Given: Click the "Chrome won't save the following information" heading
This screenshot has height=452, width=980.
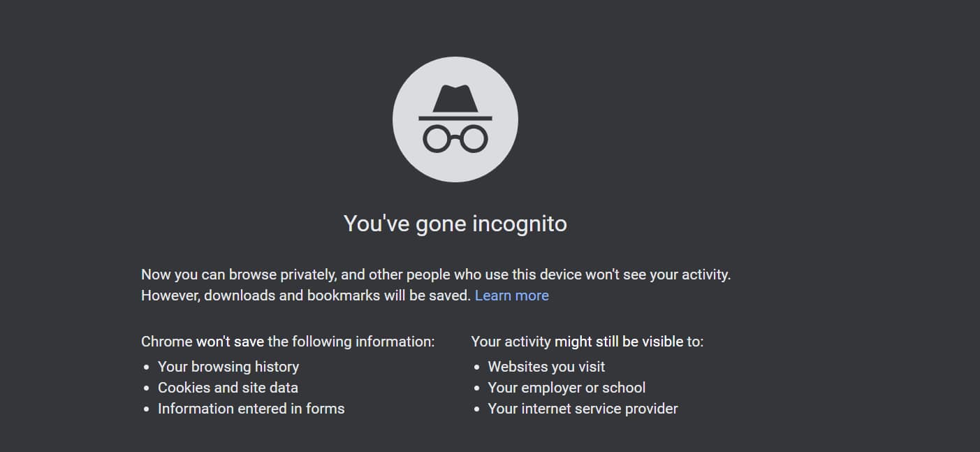Looking at the screenshot, I should (x=287, y=341).
